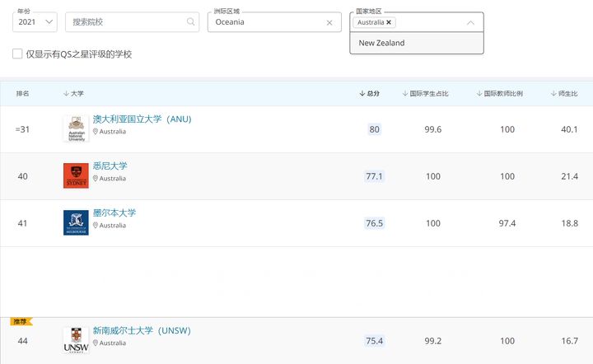Click value 16.7 in UNSW row
Viewport: 593px width, 364px height.
(570, 341)
